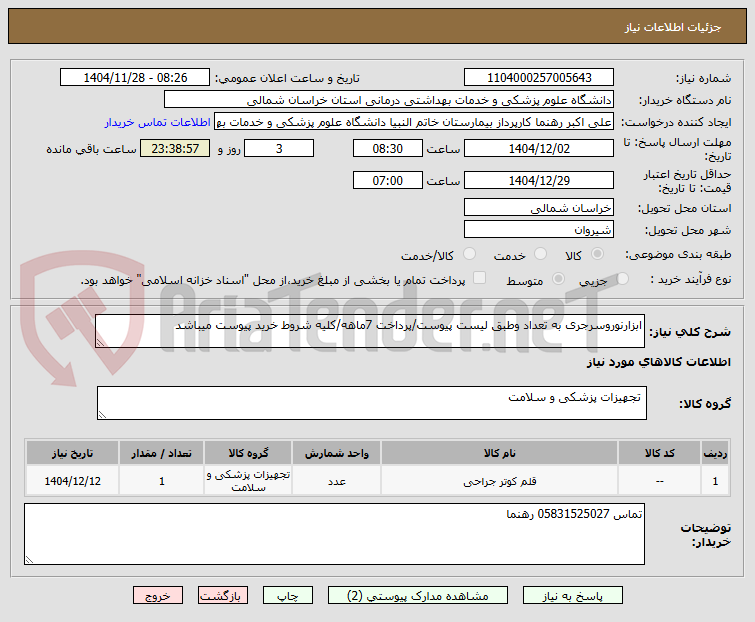Select the کالا radio button
The height and width of the screenshot is (622, 755).
click(597, 254)
